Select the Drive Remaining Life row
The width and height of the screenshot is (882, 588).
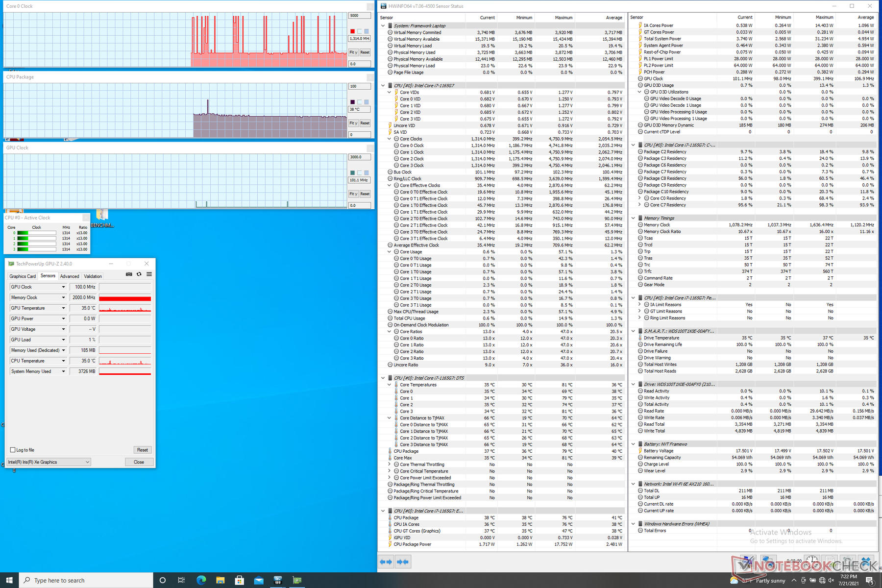(753, 344)
